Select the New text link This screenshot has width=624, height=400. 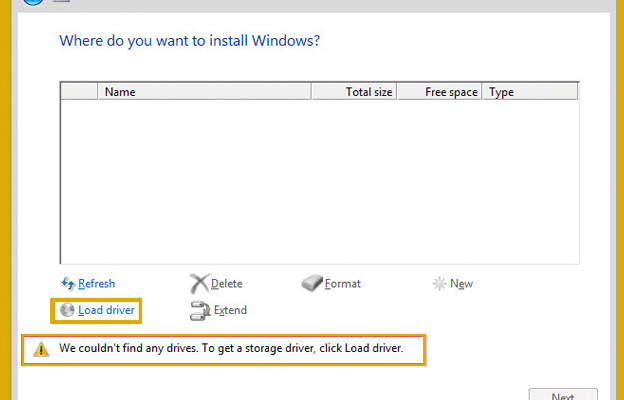coord(461,284)
